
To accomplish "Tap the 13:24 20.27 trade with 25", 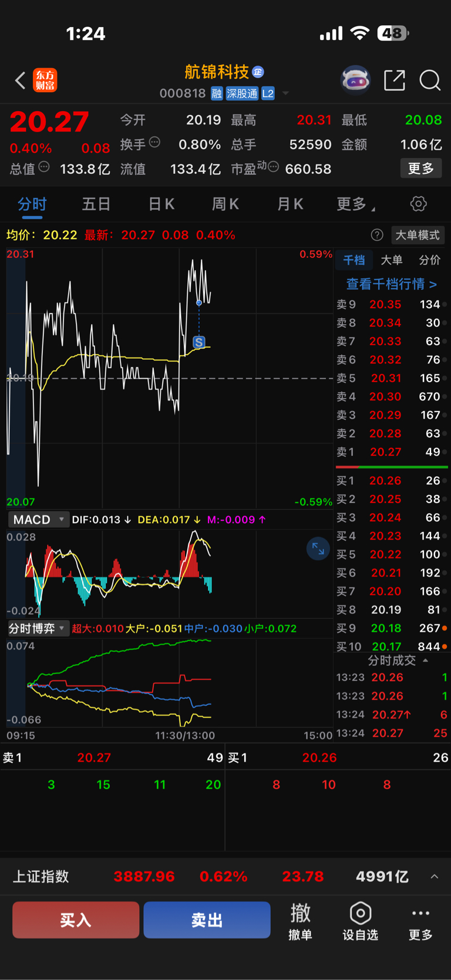I will [x=392, y=733].
